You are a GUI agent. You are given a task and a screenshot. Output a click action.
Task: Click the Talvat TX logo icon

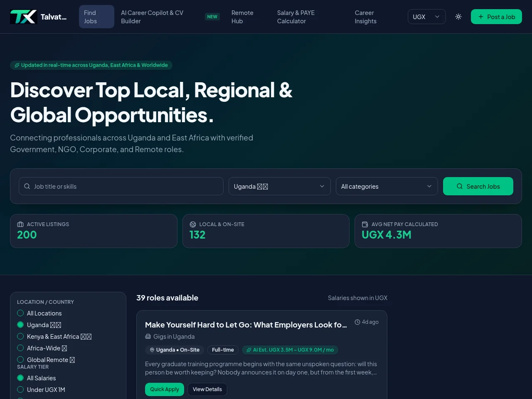pyautogui.click(x=24, y=17)
